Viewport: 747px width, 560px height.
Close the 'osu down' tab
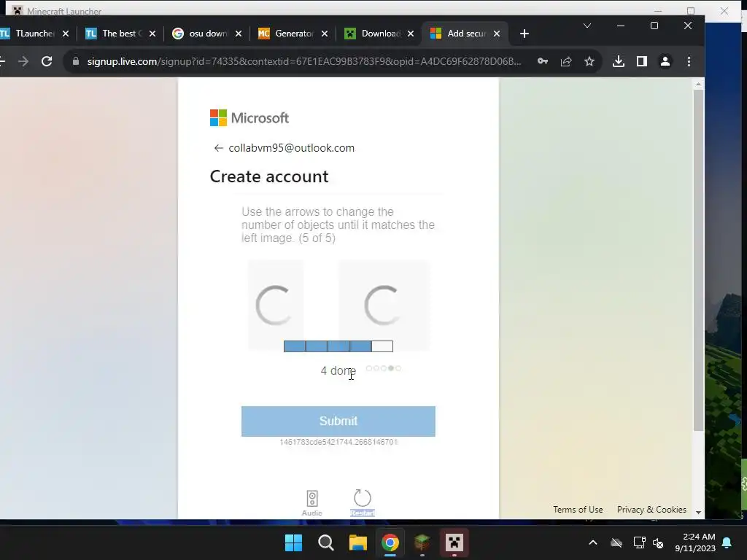pos(239,34)
